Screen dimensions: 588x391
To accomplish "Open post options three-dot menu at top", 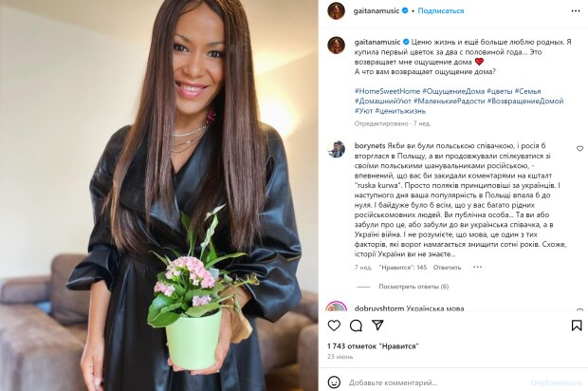I will (576, 10).
